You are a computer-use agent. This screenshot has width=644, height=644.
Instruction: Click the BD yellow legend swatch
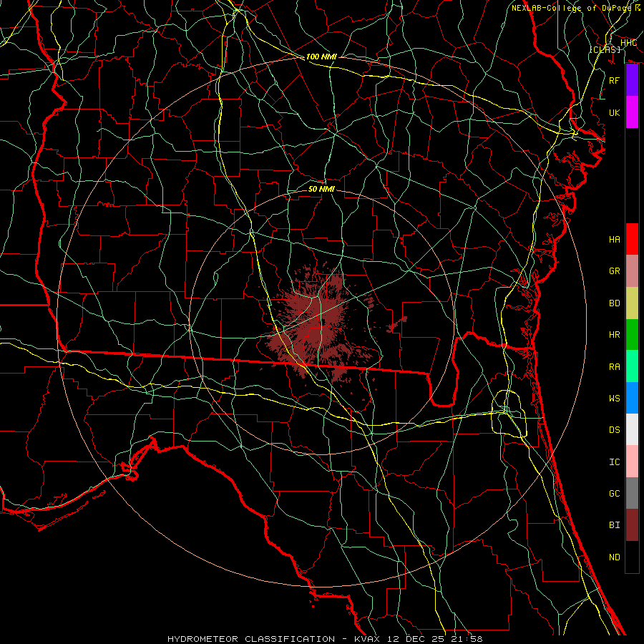pos(632,303)
